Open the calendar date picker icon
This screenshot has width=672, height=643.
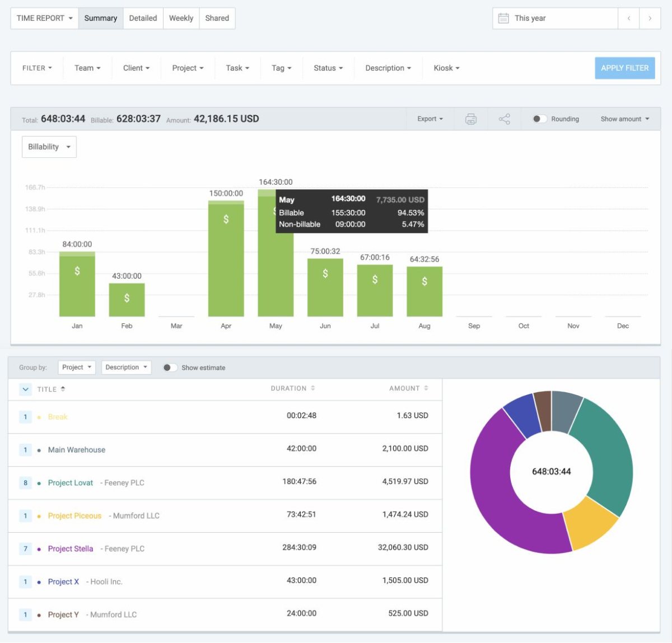(503, 18)
